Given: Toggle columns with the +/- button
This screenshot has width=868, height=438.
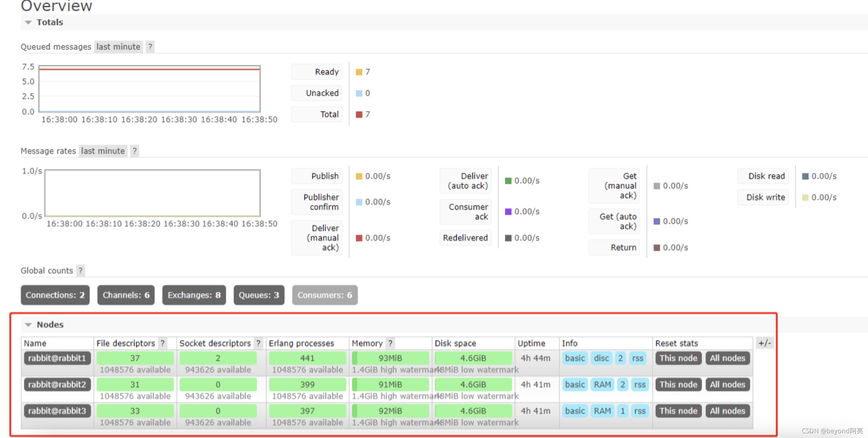Looking at the screenshot, I should pyautogui.click(x=765, y=343).
